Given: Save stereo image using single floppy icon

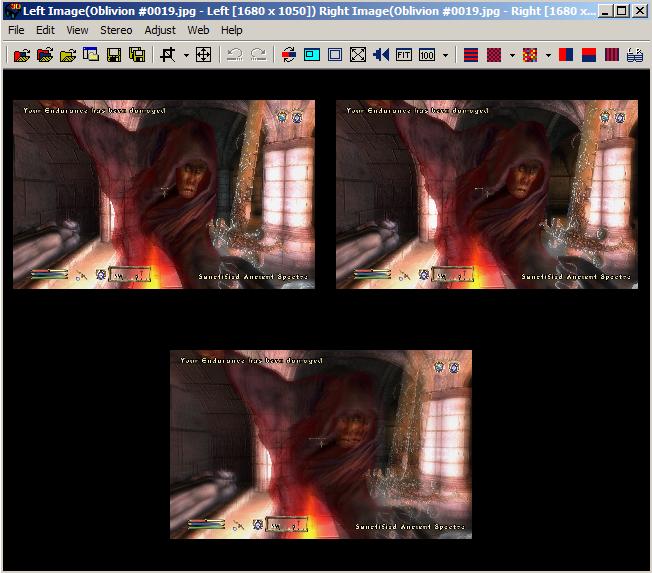Looking at the screenshot, I should (114, 55).
